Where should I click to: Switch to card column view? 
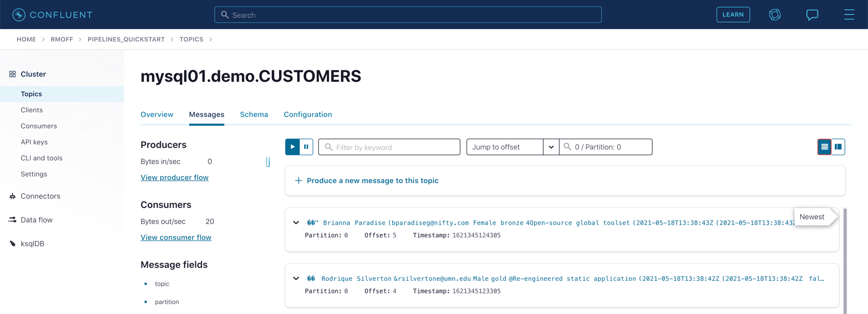[838, 147]
